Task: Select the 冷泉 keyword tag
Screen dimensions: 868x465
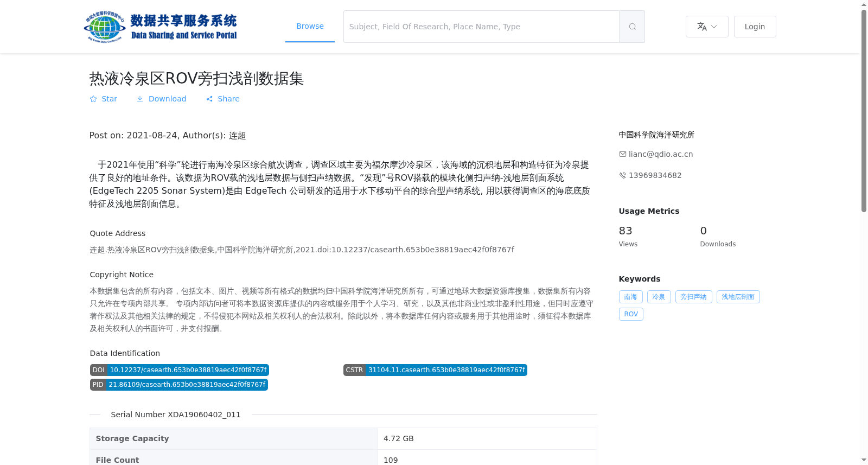Action: [659, 297]
